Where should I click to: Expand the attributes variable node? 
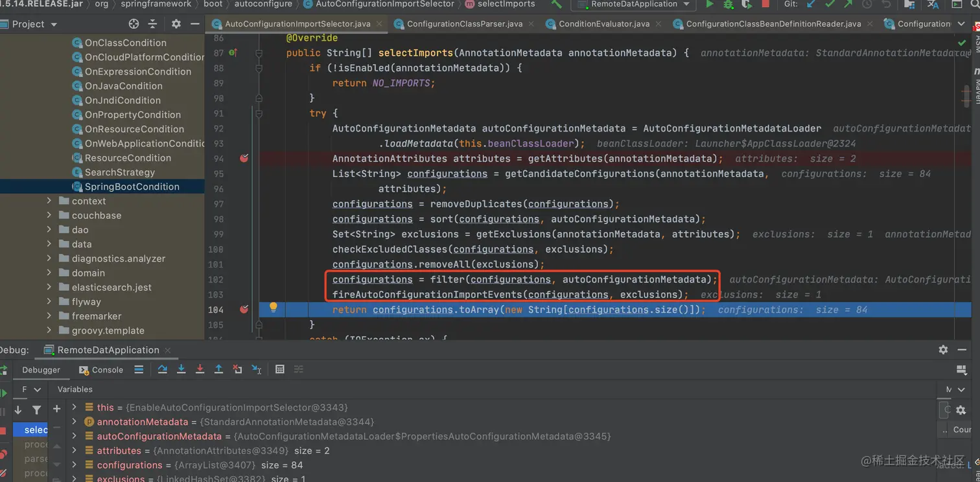click(x=75, y=450)
